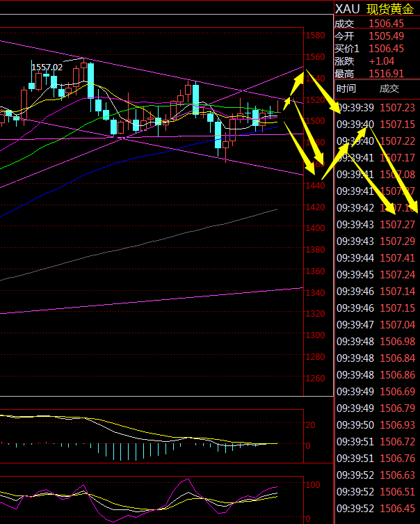Click the 涨跌 change value +1.04
This screenshot has width=420, height=524.
click(x=382, y=61)
